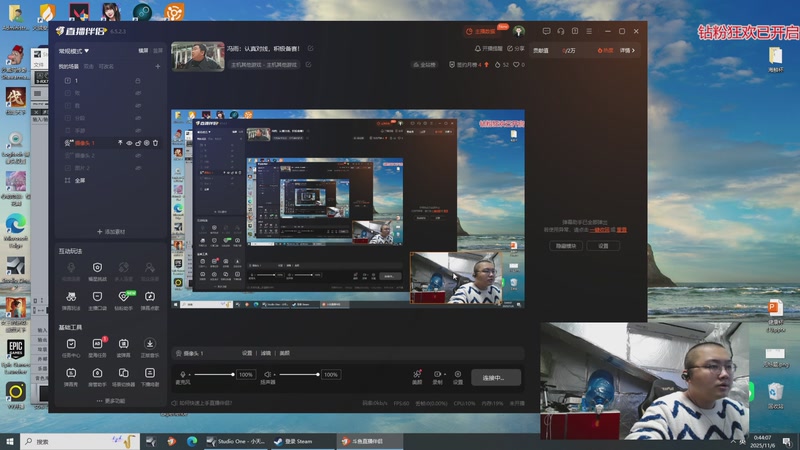Open 美颜 beauty tab for 摄像头 1
The image size is (800, 450).
pyautogui.click(x=285, y=353)
